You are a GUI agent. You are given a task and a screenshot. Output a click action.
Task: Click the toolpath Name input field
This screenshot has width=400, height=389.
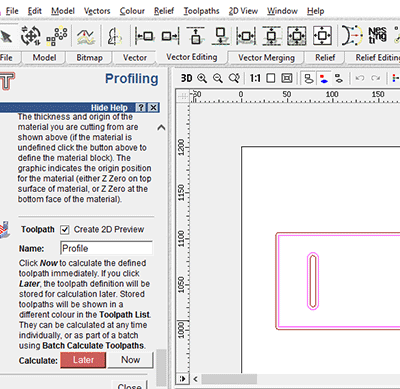click(x=106, y=248)
